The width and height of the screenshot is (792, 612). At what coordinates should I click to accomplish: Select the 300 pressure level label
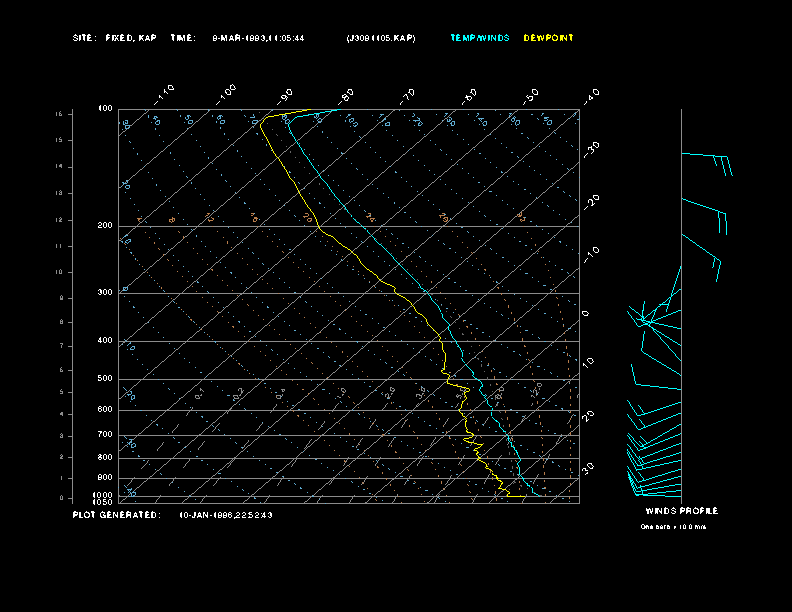coord(105,293)
